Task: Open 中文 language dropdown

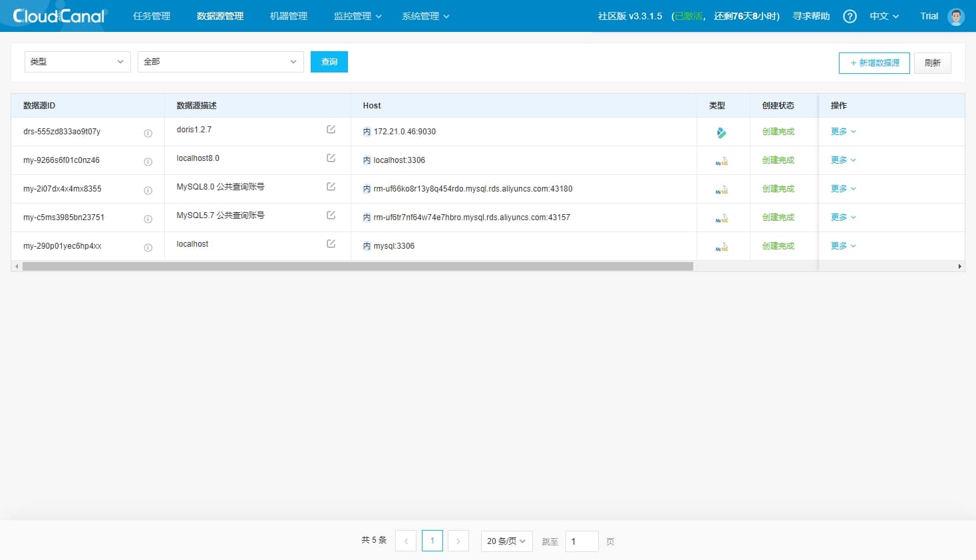Action: (x=884, y=16)
